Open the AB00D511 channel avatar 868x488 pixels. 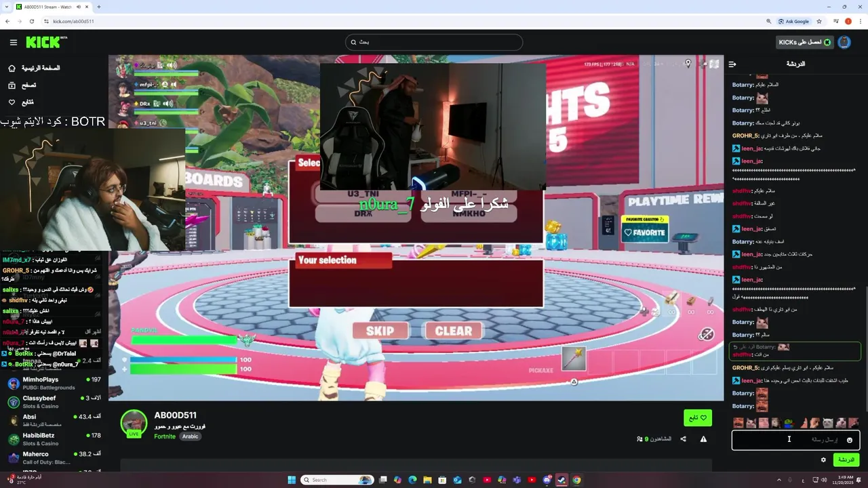(x=134, y=424)
